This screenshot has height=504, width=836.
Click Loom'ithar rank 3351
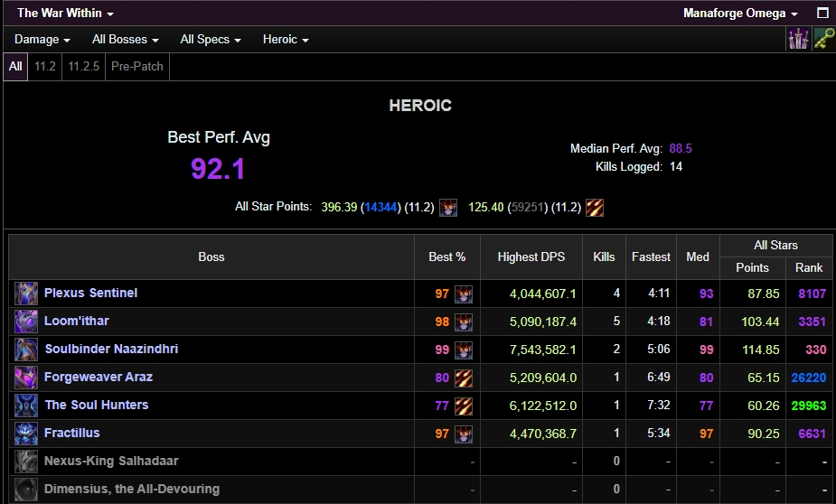812,322
